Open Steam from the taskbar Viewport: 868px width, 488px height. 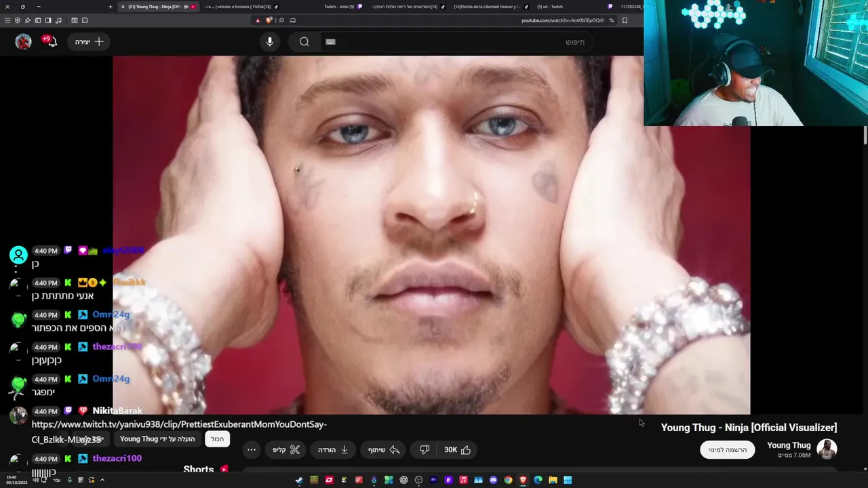pos(299,480)
